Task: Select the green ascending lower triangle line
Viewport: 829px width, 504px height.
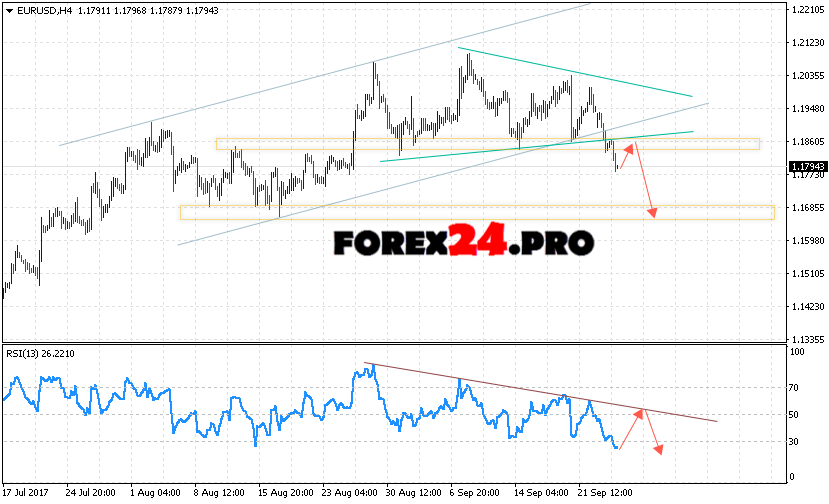Action: pyautogui.click(x=535, y=146)
